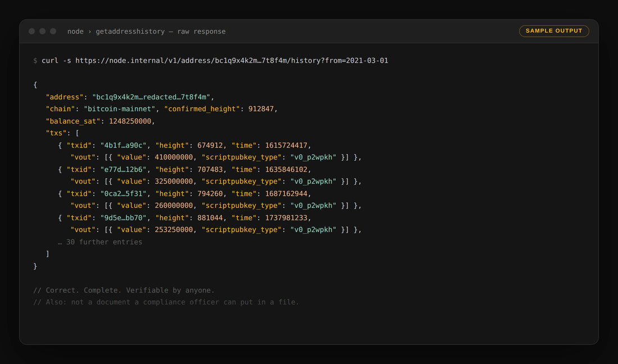Select the txid "4b1f…a90c"
The width and height of the screenshot is (618, 364).
tap(124, 145)
